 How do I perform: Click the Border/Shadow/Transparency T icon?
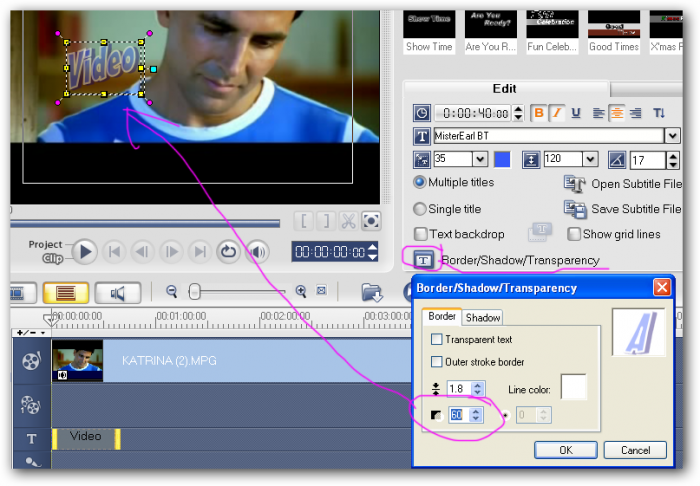point(423,260)
